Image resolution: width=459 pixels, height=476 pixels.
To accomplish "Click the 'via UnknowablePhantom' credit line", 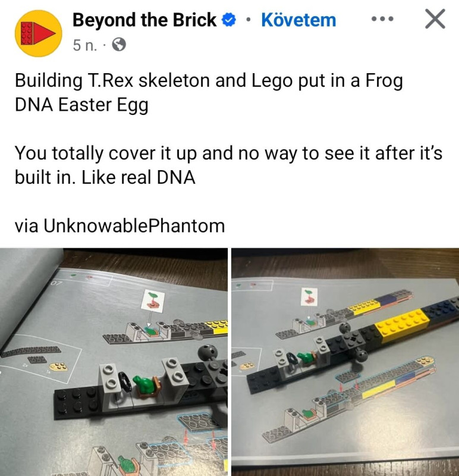I will pyautogui.click(x=120, y=226).
